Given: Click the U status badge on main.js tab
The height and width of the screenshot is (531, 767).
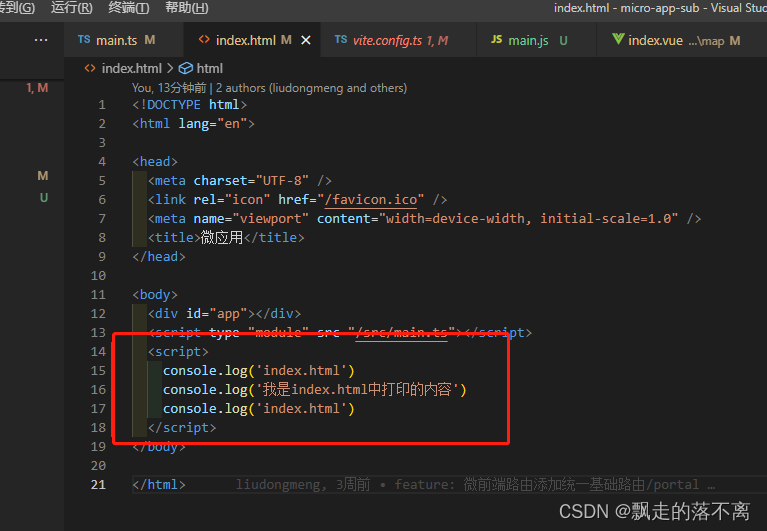Looking at the screenshot, I should 564,41.
